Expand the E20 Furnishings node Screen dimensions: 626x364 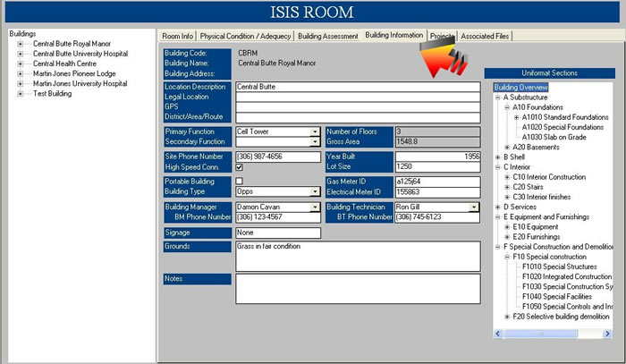coord(507,237)
